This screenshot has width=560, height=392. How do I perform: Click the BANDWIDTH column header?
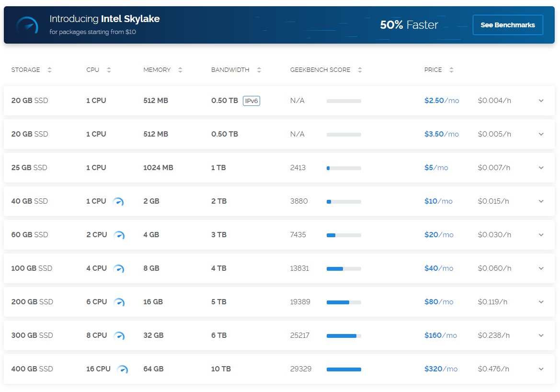(x=230, y=69)
